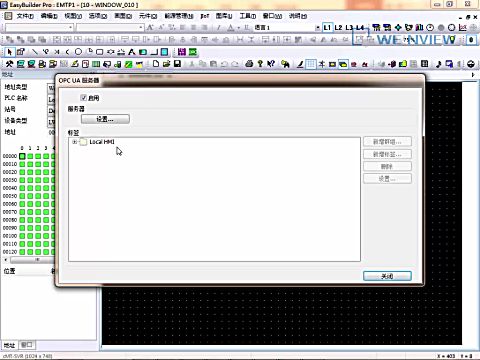Click the music note sound icon
480x360 pixels.
439,64
